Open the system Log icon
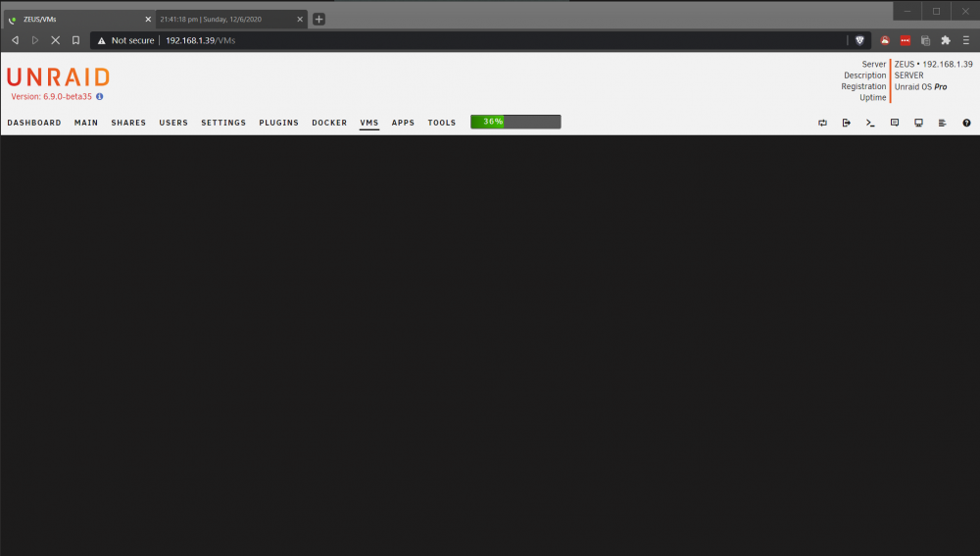The width and height of the screenshot is (980, 556). (942, 123)
